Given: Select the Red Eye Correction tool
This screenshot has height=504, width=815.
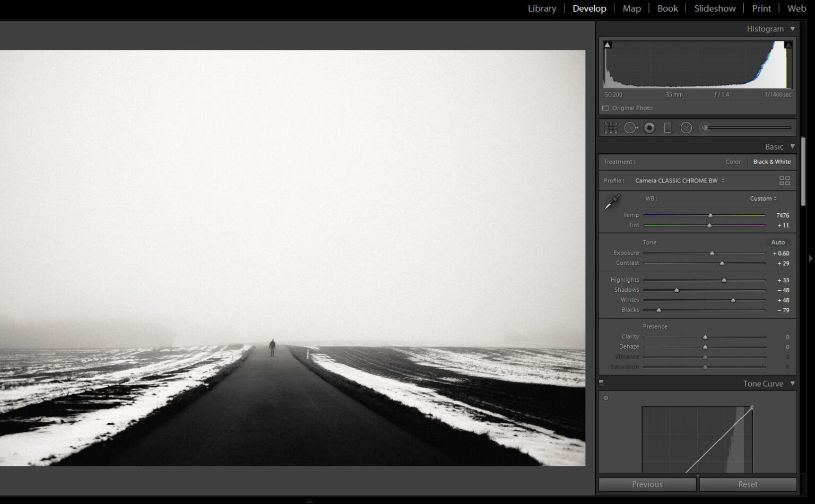Looking at the screenshot, I should coord(649,127).
